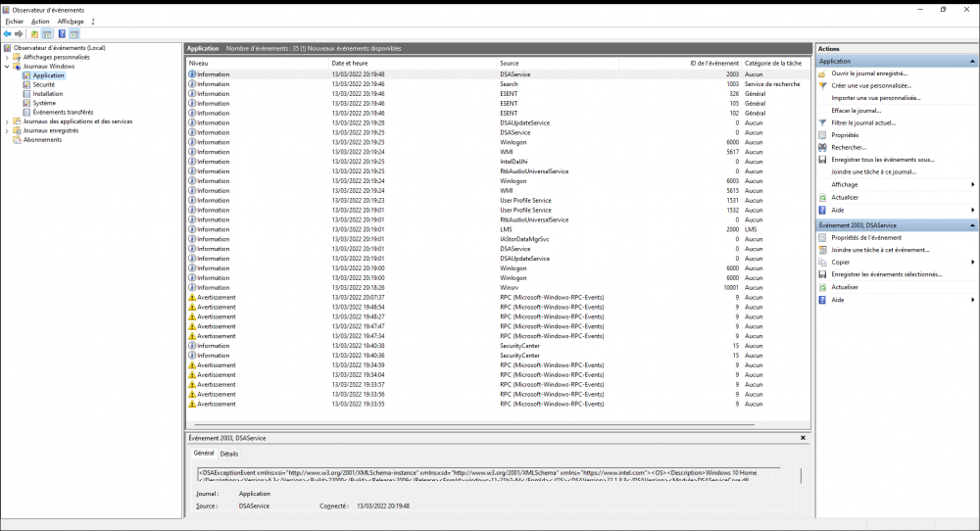Click 'Enregistrer tous les événements sous' action
980x531 pixels.
[x=883, y=160]
